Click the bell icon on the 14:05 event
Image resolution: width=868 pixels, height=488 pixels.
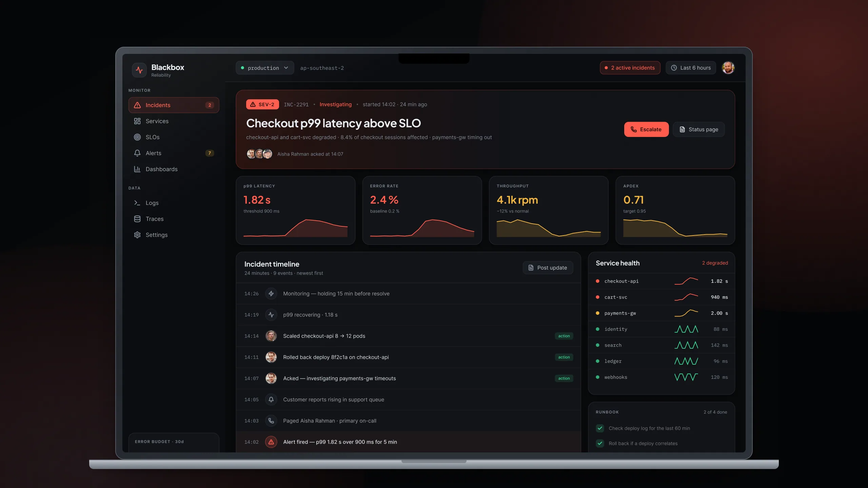(271, 400)
